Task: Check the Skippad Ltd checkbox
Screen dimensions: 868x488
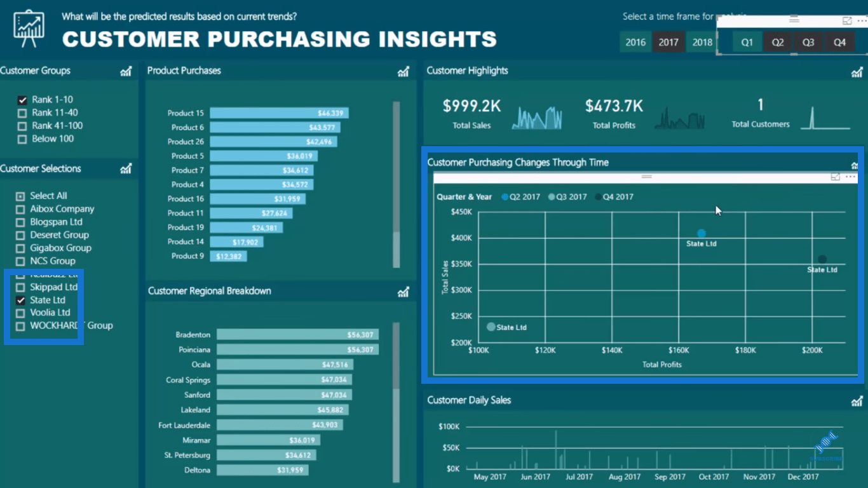Action: [x=20, y=288]
